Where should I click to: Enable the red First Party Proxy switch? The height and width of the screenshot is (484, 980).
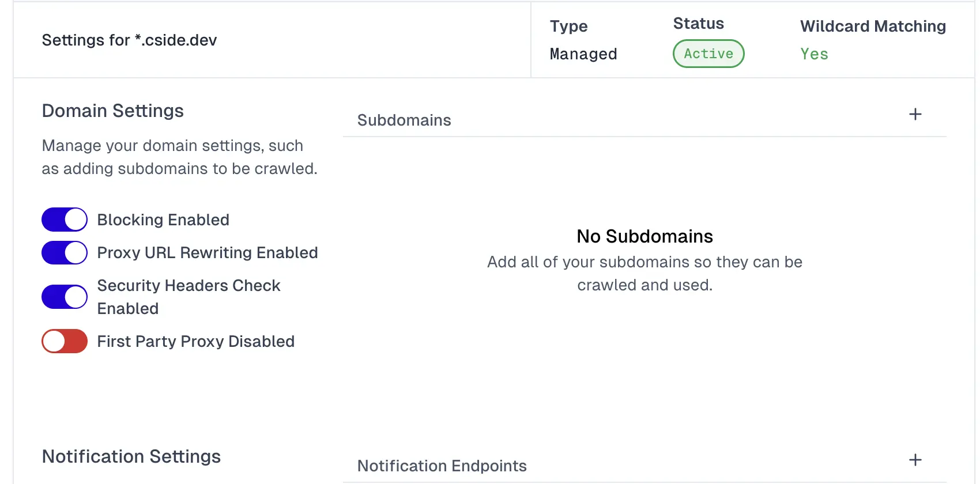65,341
